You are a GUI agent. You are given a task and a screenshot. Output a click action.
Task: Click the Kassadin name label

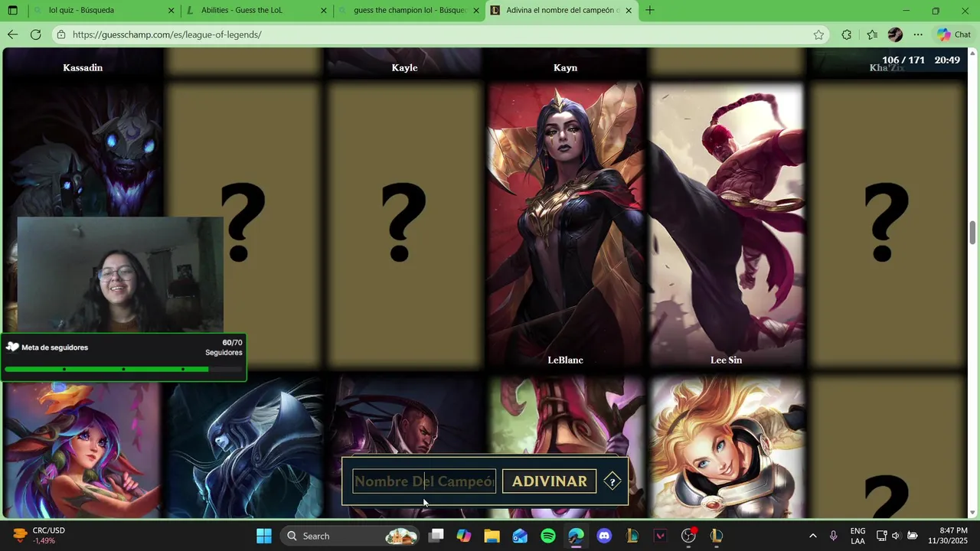point(83,68)
